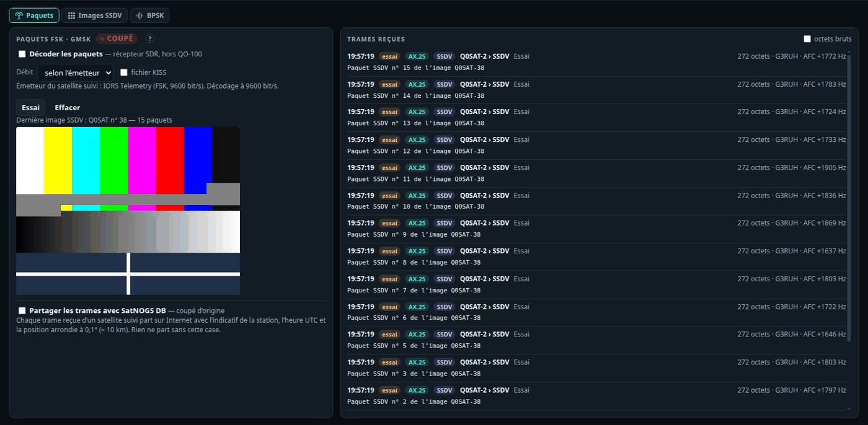Click SSDV badge on packet n° 15 row
The image size is (868, 425).
(x=444, y=56)
